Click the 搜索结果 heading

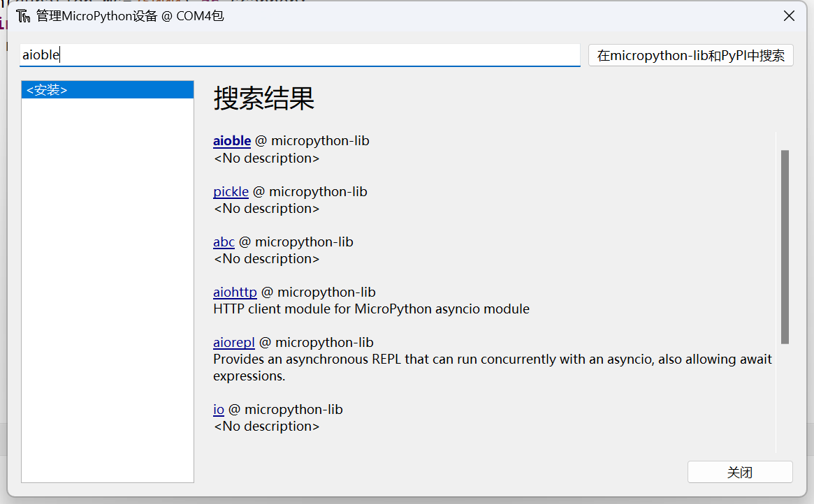(263, 98)
